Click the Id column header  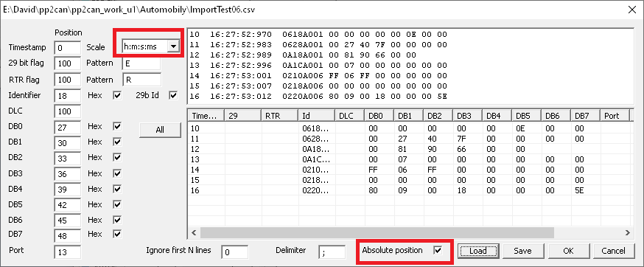(317, 116)
